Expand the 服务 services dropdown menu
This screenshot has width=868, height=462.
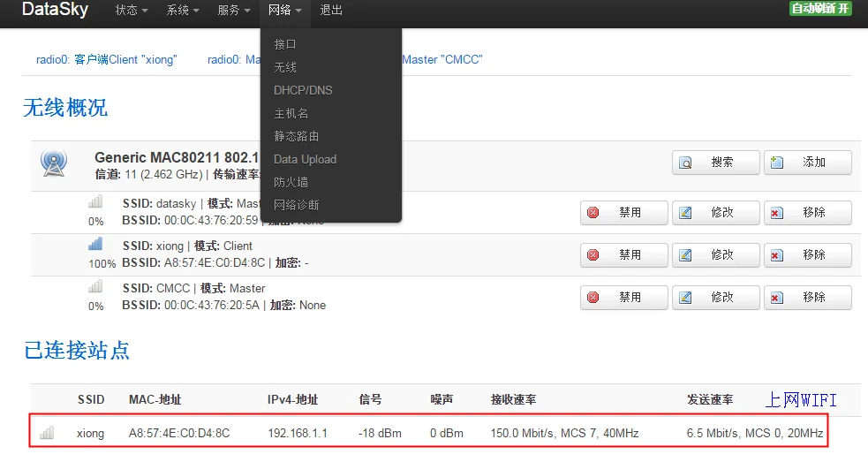click(x=234, y=11)
